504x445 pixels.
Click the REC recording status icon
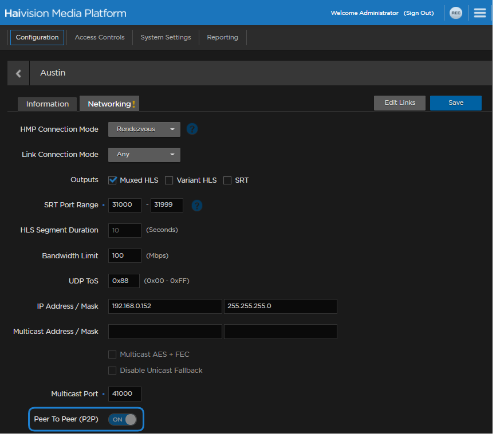coord(455,13)
